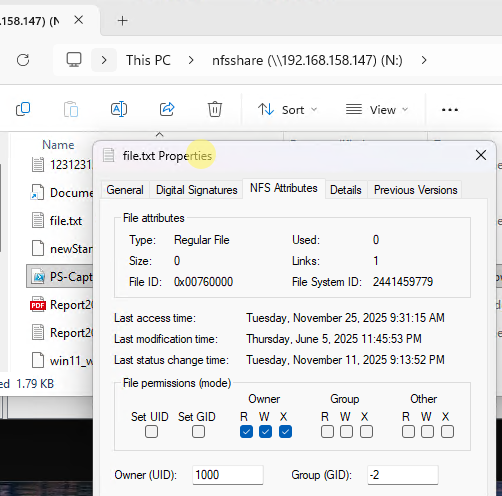Open the Previous Versions tab
The height and width of the screenshot is (496, 502).
(x=416, y=190)
